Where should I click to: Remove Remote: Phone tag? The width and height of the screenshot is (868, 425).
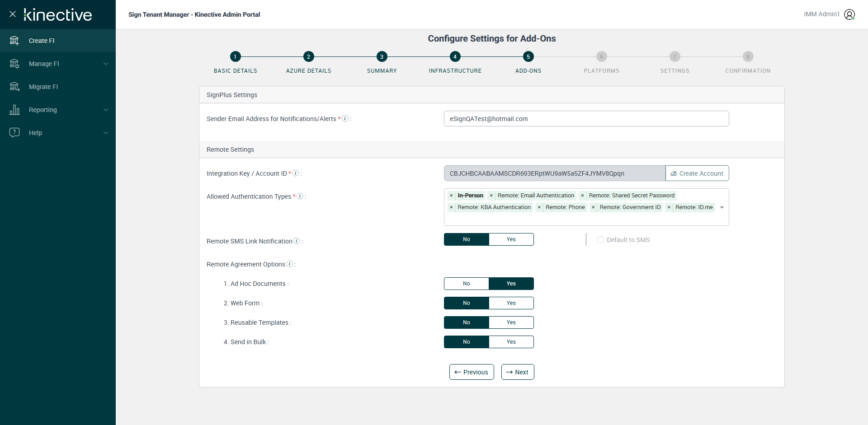point(539,207)
